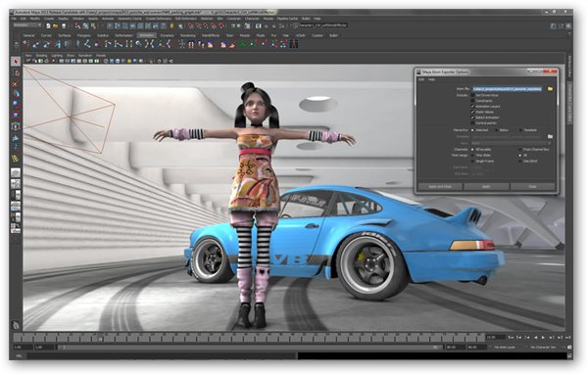Click the save scene icon
Viewport: 588px width, 375px height.
[64, 25]
